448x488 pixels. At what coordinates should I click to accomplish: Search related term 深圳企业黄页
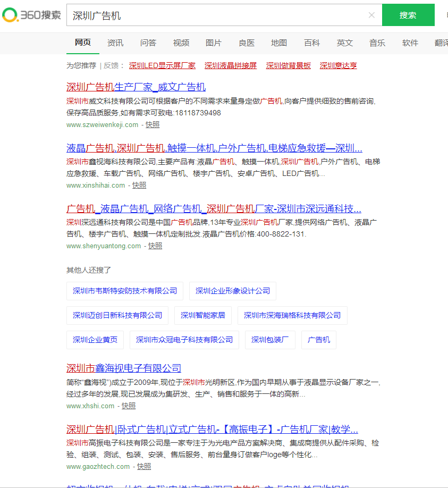tap(95, 340)
